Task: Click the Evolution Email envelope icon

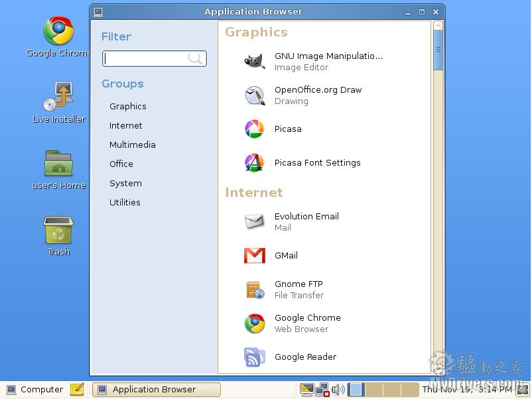Action: click(x=255, y=222)
